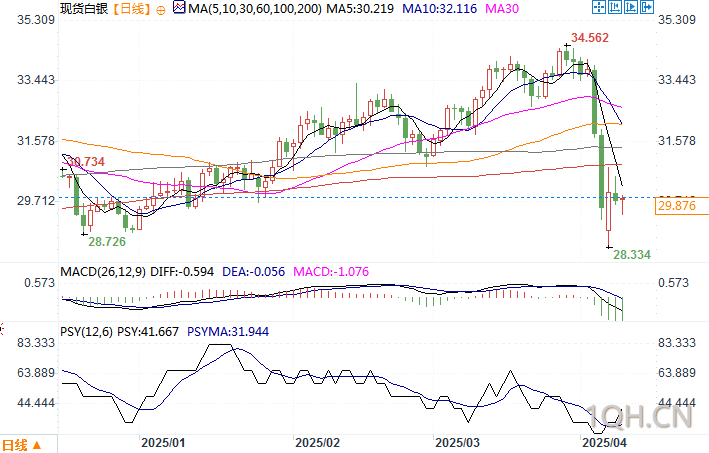
Task: Select the 【日线】 period label in title
Action: 131,9
